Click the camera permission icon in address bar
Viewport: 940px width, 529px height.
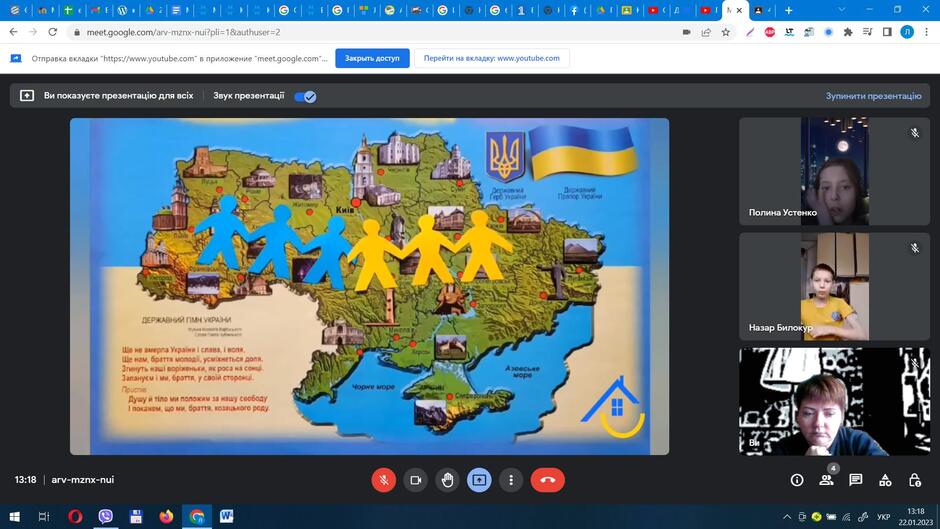687,32
